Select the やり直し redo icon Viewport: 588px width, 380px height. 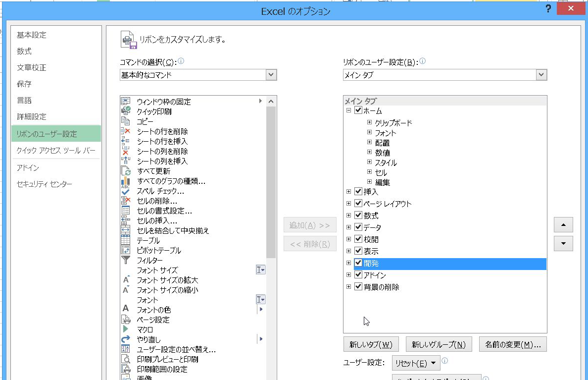click(125, 339)
